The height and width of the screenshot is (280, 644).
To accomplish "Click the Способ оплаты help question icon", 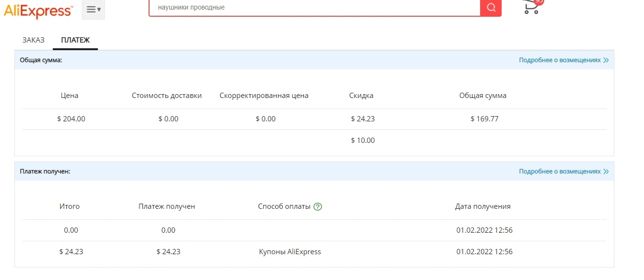I will (318, 207).
